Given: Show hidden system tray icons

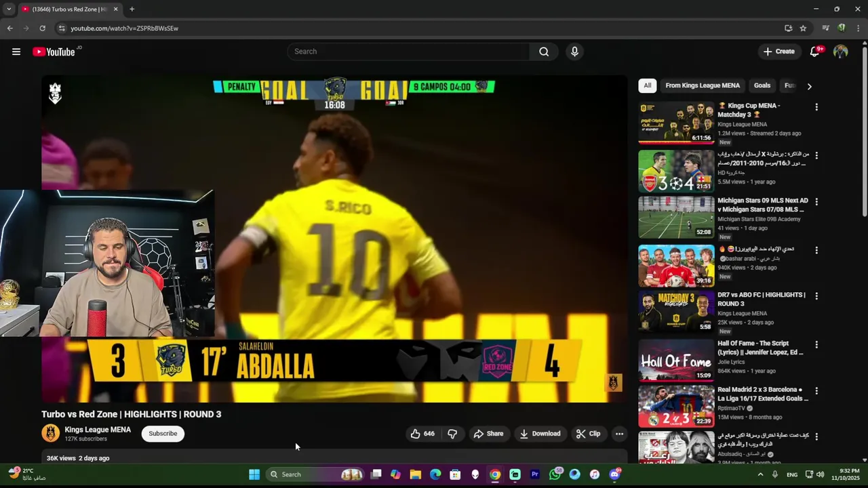Looking at the screenshot, I should tap(760, 474).
